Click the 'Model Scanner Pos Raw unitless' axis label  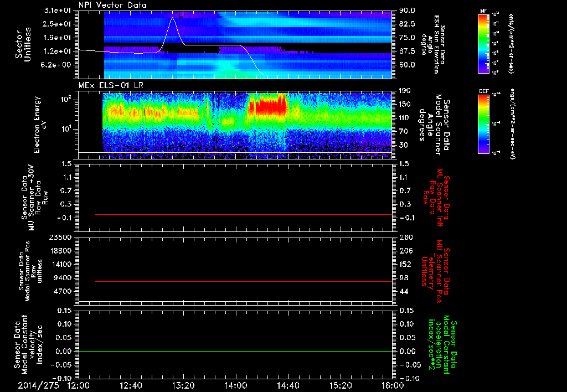pyautogui.click(x=30, y=271)
